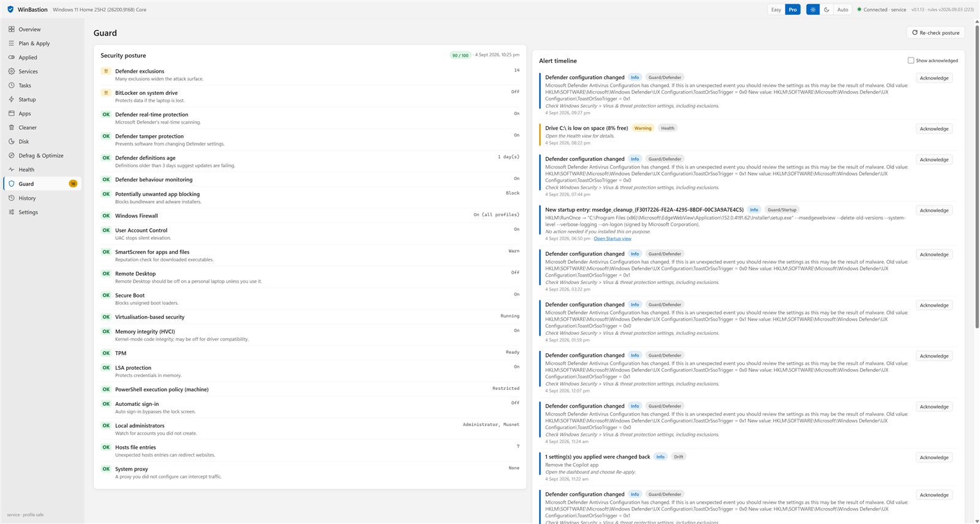Screen dimensions: 980x524
Task: Click warning icon beside Defender exclusions
Action: [106, 71]
